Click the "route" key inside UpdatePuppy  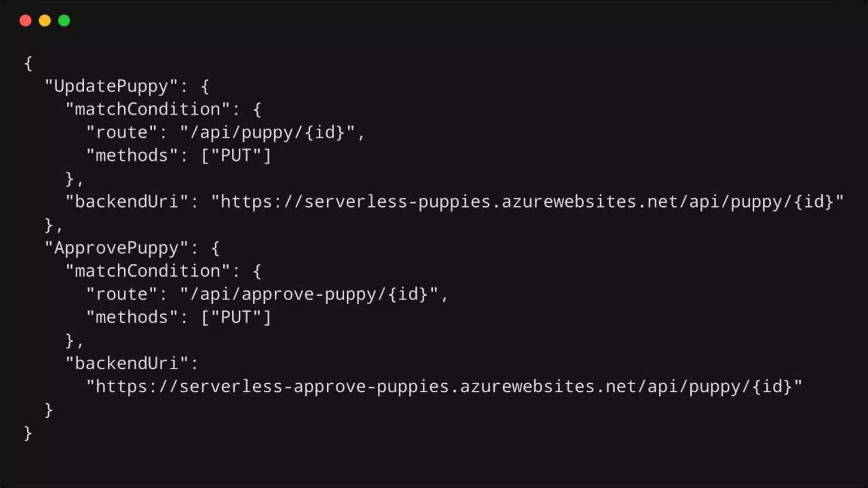click(x=122, y=133)
